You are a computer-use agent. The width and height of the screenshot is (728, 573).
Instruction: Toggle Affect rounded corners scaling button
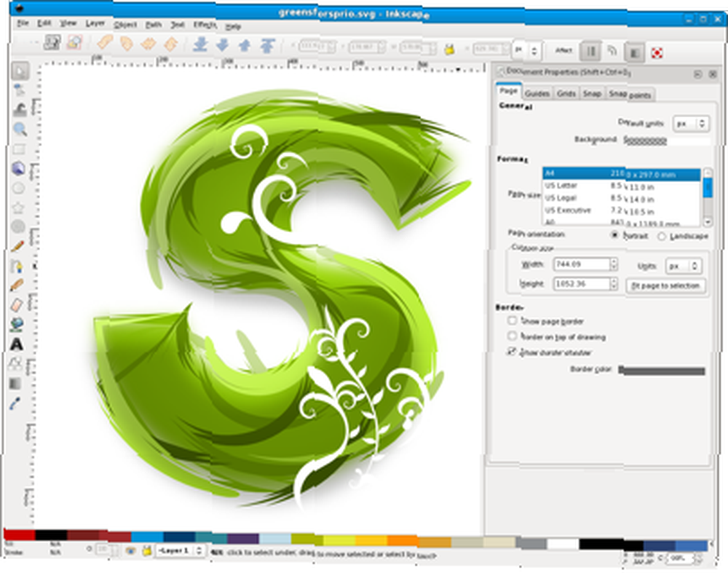tap(612, 51)
